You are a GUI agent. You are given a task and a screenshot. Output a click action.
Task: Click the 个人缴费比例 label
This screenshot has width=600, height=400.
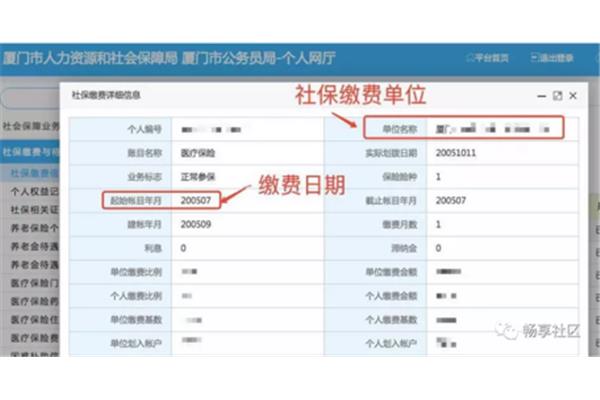pyautogui.click(x=136, y=296)
